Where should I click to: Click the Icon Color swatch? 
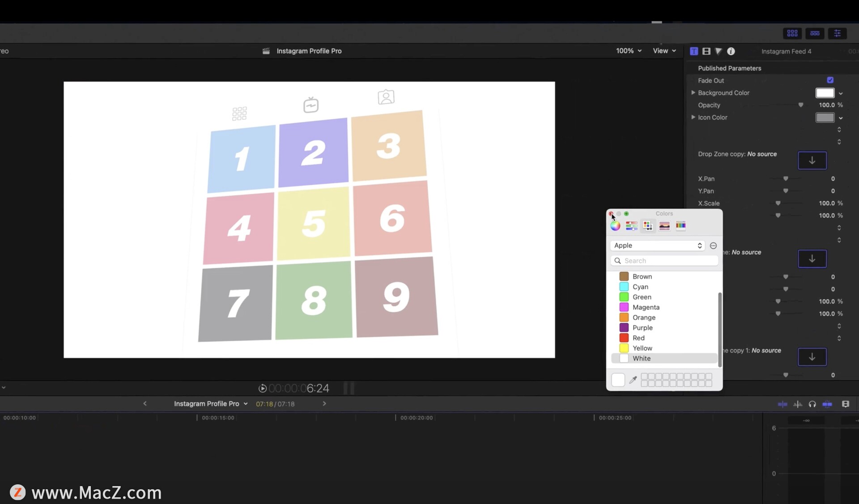[x=825, y=118]
